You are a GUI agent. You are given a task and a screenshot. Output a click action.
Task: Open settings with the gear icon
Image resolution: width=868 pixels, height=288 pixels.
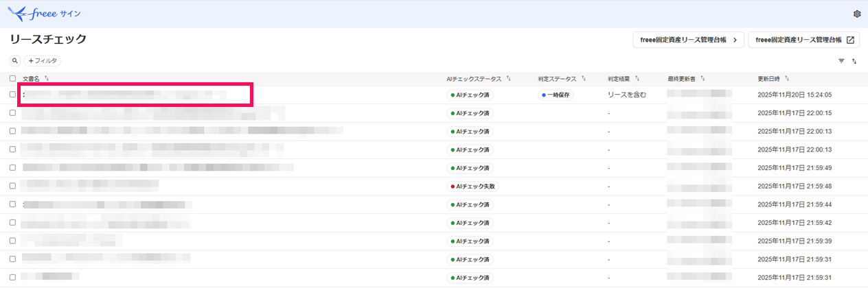pos(857,14)
